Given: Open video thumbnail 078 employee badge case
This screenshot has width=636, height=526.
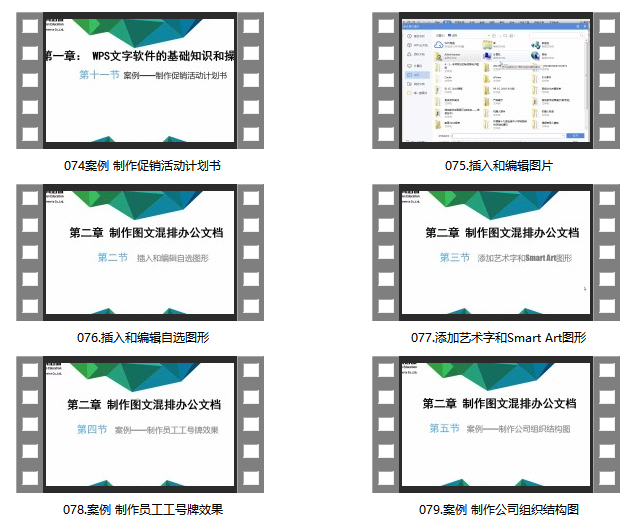Looking at the screenshot, I should [140, 424].
